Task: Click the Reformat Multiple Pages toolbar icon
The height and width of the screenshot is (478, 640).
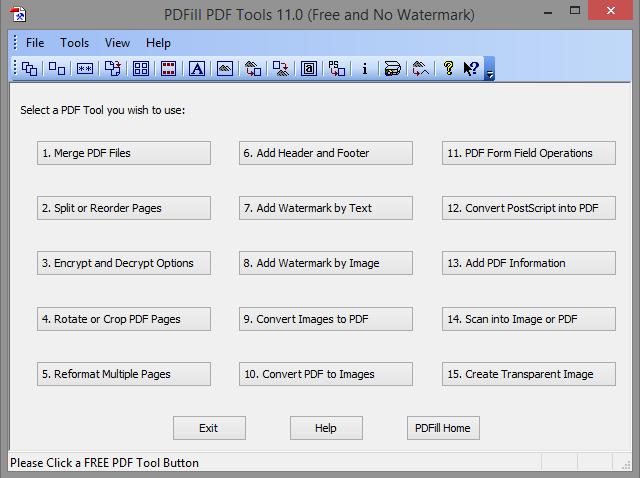Action: pos(141,69)
